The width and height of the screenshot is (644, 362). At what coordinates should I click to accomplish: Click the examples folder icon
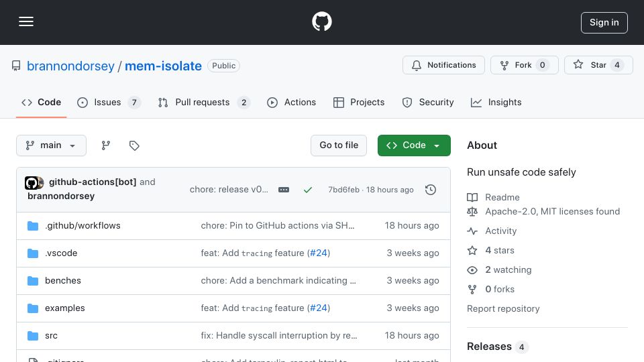click(33, 308)
